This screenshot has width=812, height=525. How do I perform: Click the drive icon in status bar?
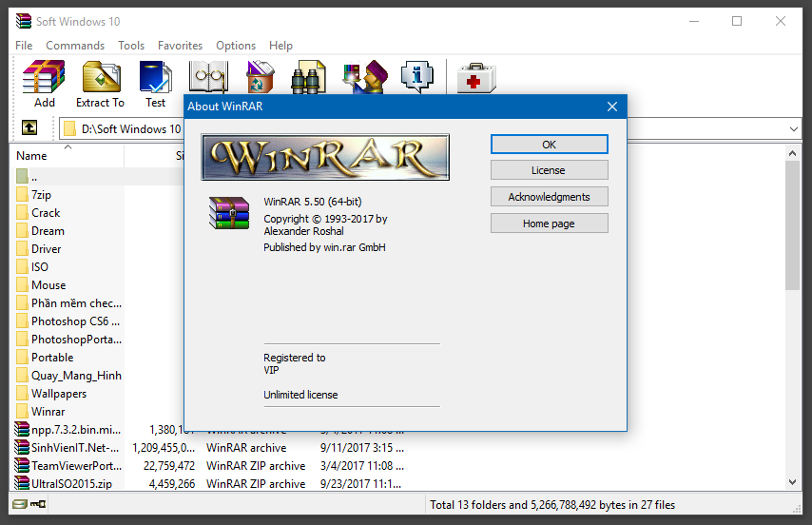20,504
